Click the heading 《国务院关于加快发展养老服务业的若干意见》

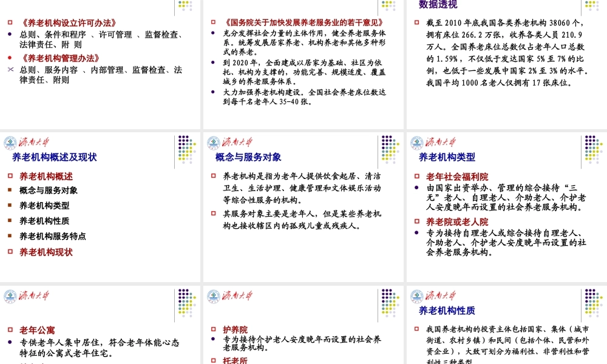[x=304, y=22]
